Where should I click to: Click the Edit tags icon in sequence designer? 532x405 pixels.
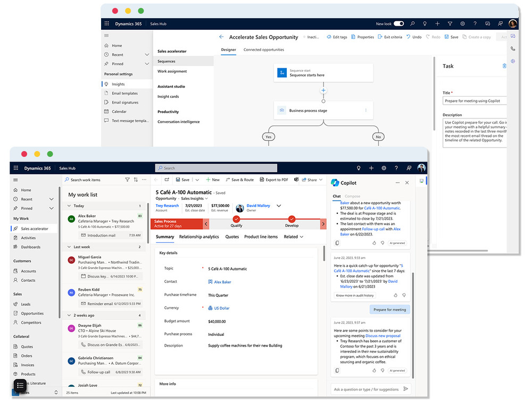click(x=328, y=37)
